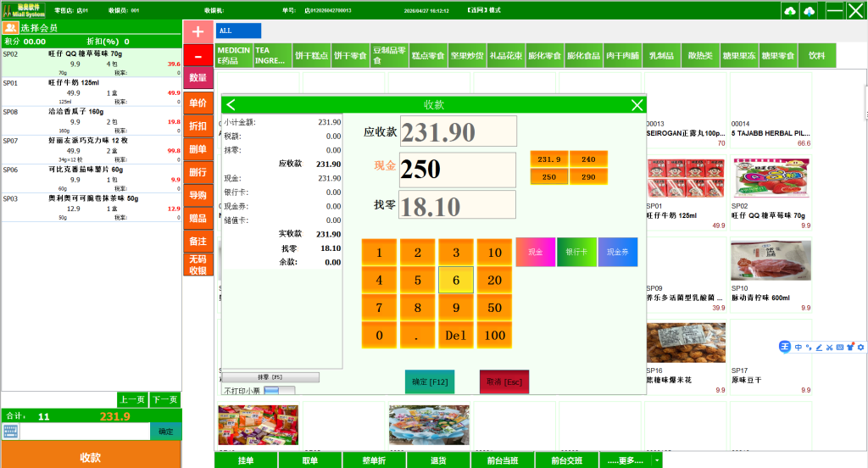
Task: Click the cloud download icon
Action: (x=810, y=10)
